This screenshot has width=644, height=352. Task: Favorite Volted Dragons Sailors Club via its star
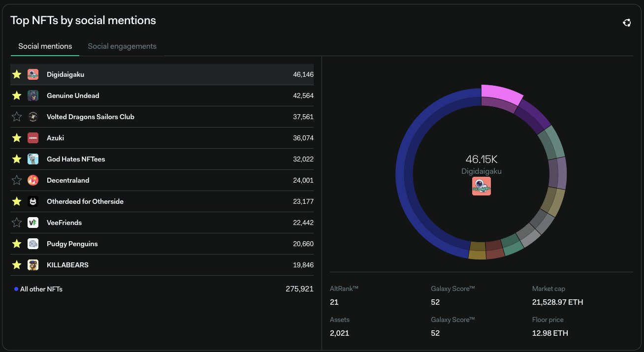click(17, 117)
